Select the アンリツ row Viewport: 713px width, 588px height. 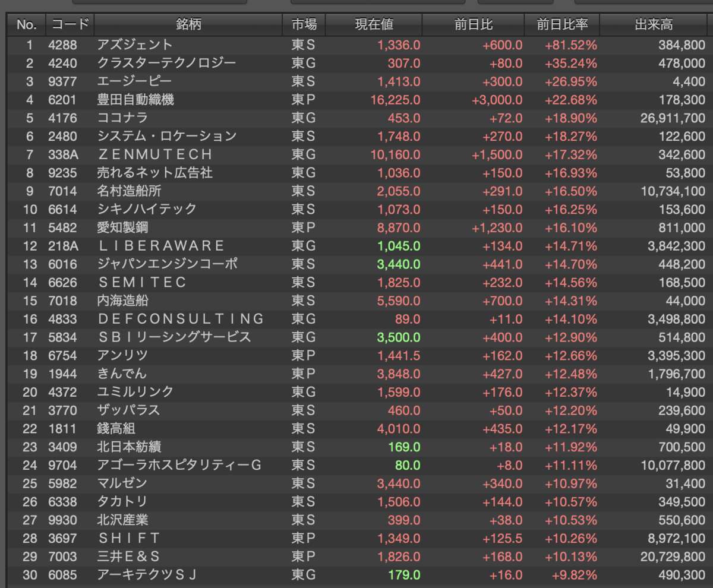click(x=358, y=356)
